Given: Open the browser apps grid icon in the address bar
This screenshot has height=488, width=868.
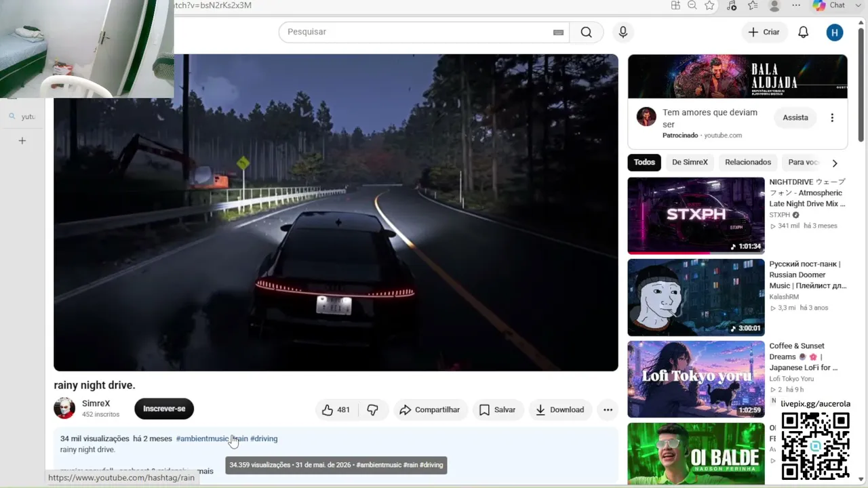Looking at the screenshot, I should (675, 5).
